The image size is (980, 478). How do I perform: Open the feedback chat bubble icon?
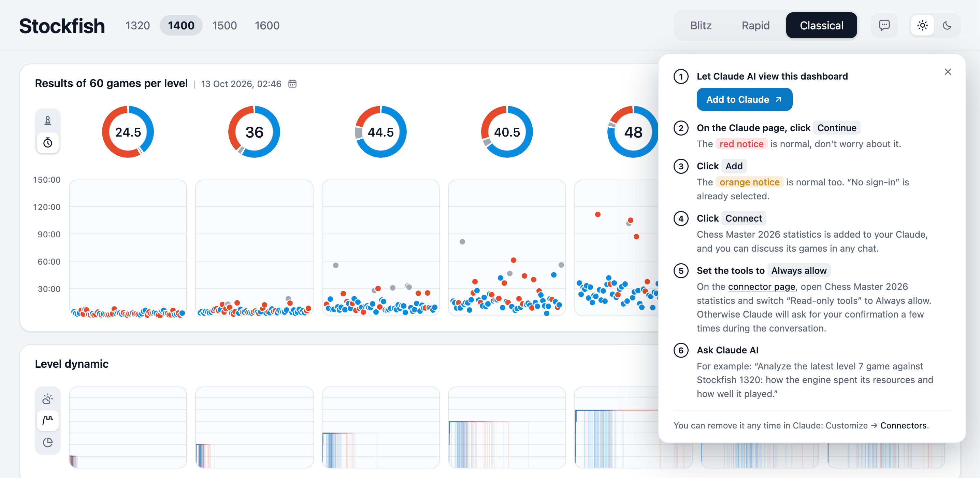click(884, 26)
